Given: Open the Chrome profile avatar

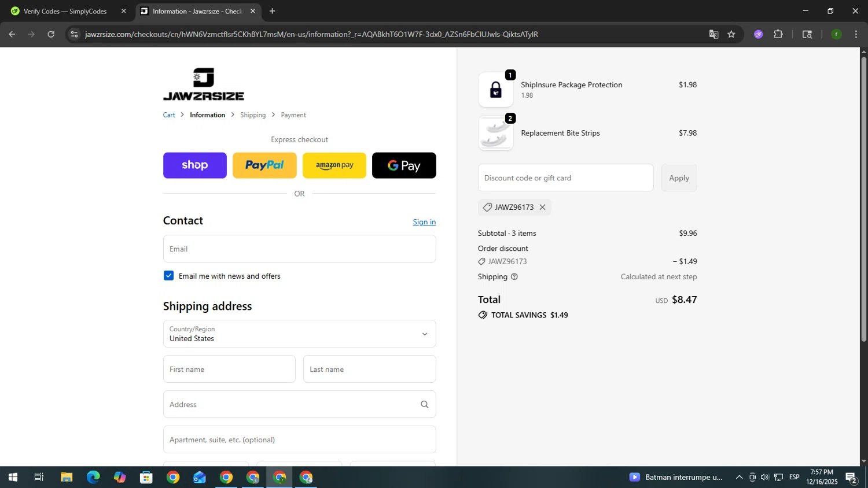Looking at the screenshot, I should pos(836,34).
